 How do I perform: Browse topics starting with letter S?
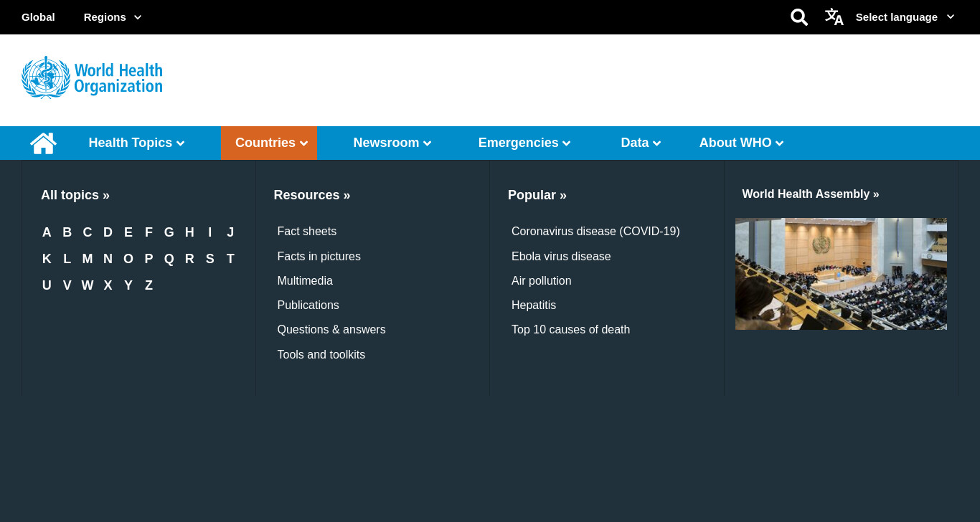click(x=210, y=259)
